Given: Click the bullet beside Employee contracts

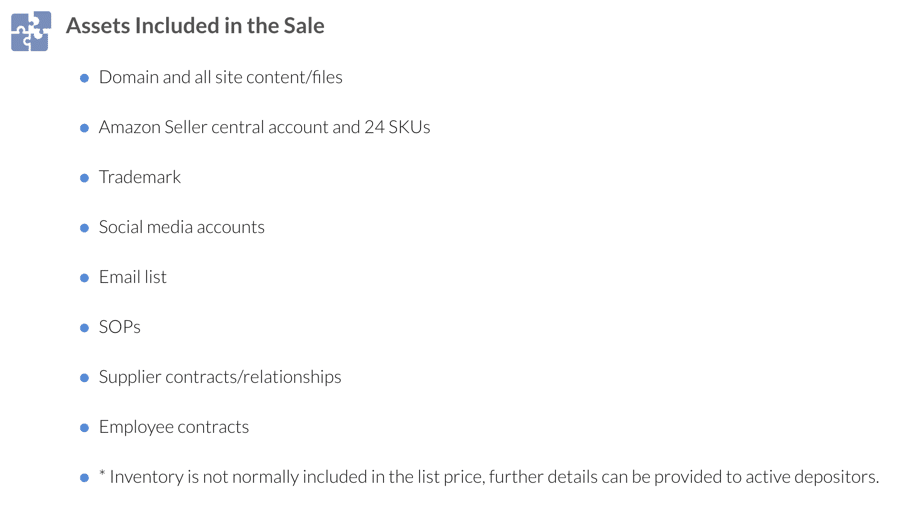Looking at the screenshot, I should point(84,428).
